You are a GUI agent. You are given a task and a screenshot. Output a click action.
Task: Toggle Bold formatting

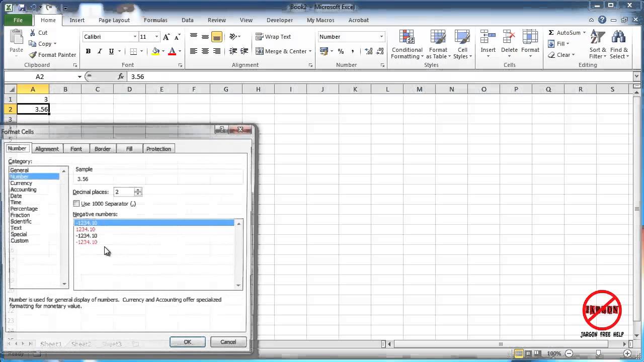[x=88, y=51]
